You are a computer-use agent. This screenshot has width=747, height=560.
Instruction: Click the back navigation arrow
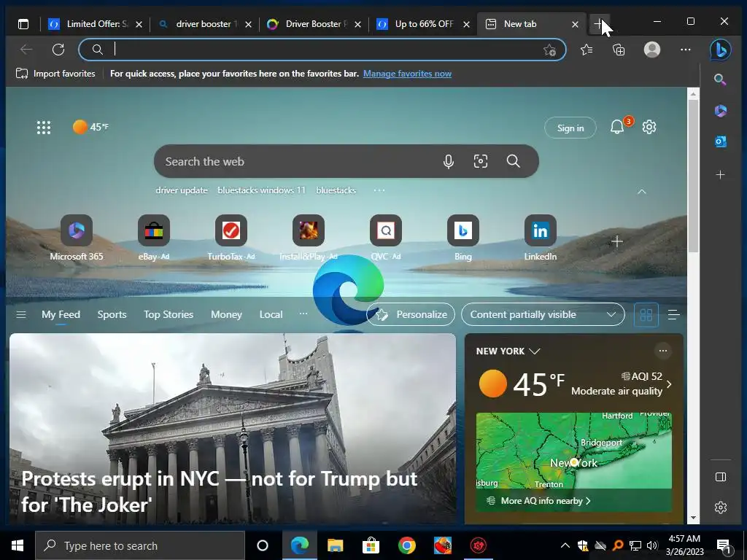[26, 50]
